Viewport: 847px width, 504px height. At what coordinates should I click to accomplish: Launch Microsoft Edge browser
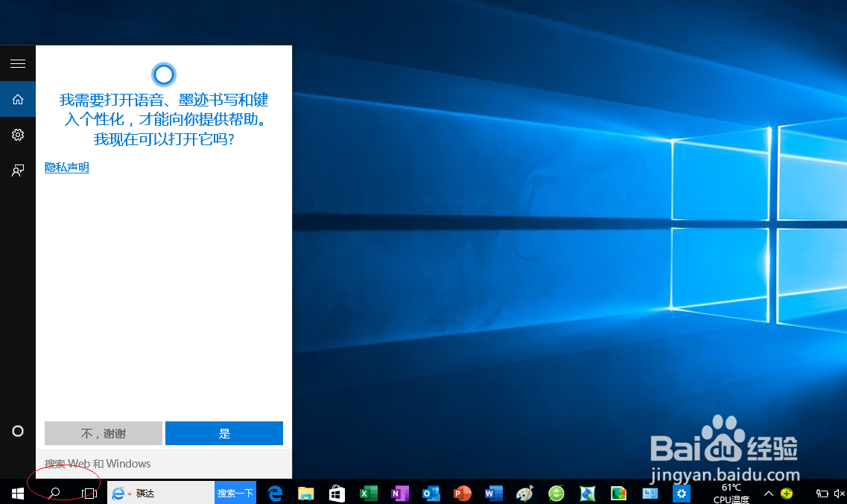pos(276,493)
